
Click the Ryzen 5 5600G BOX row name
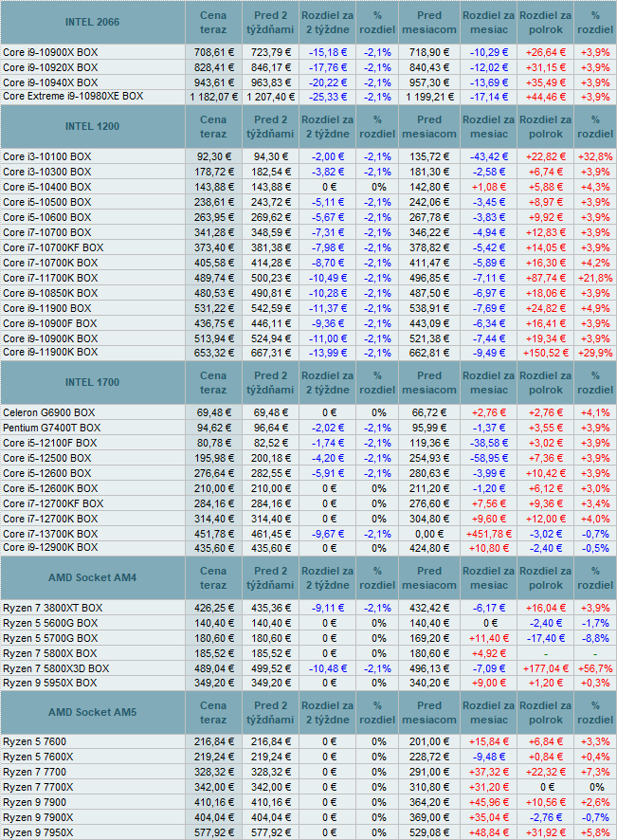(50, 624)
